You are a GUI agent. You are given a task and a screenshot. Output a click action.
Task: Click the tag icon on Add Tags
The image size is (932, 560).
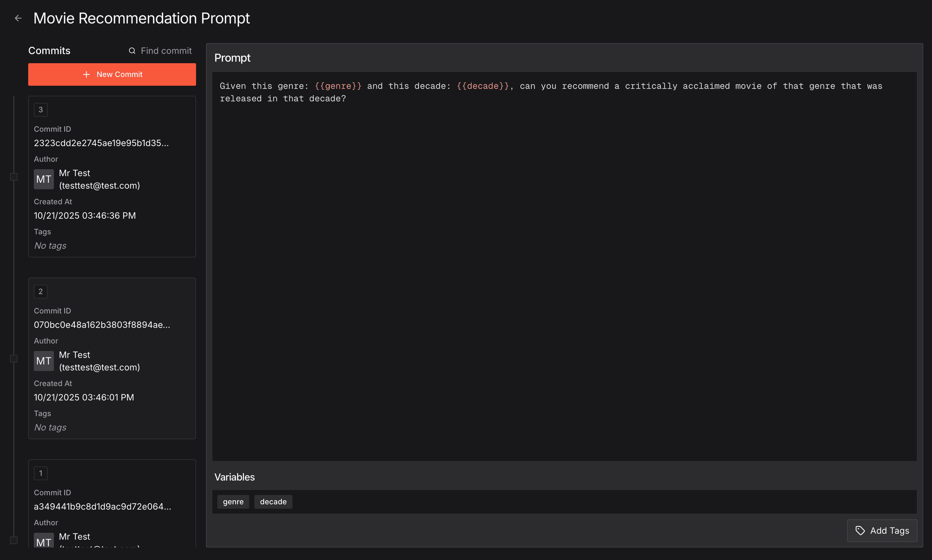[860, 531]
